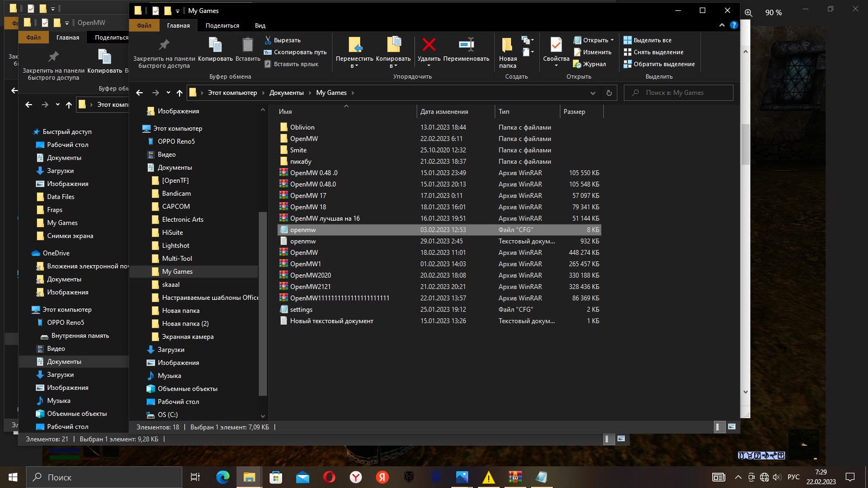This screenshot has width=868, height=488.
Task: Select CAPCOM in navigation tree
Action: (176, 207)
